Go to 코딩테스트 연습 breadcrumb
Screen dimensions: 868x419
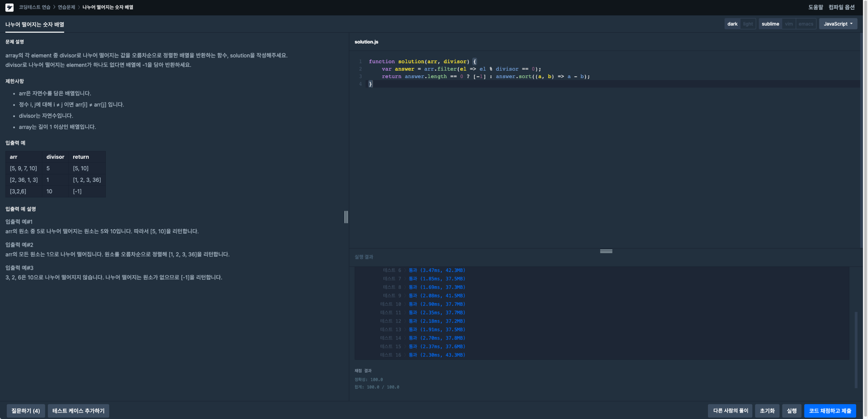(34, 7)
